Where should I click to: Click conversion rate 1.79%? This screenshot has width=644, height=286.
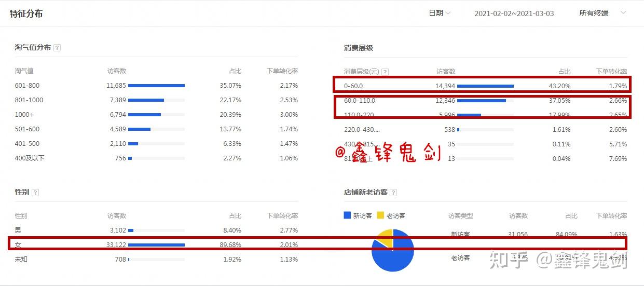pyautogui.click(x=618, y=86)
